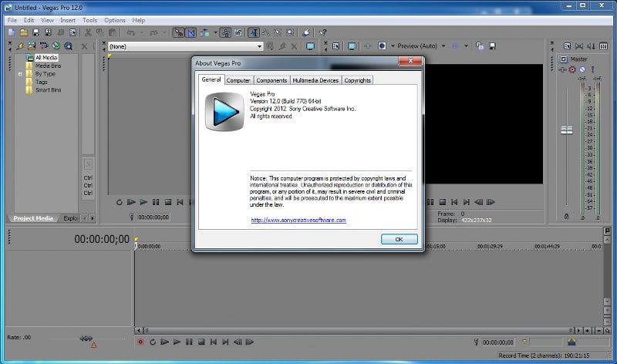Viewport: 617px width, 364px height.
Task: Click the timeline zoom-in plus button
Action: (x=588, y=331)
